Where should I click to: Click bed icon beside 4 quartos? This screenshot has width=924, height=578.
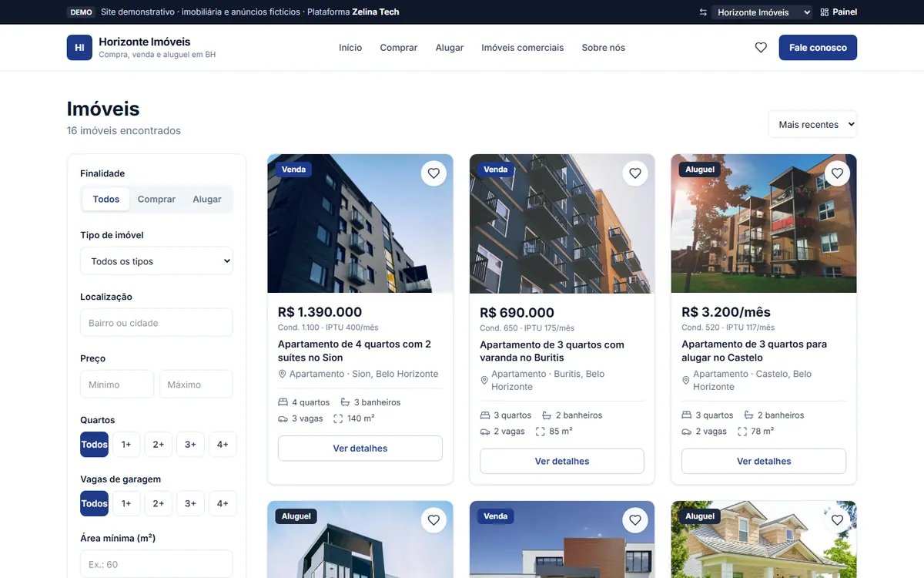(283, 402)
